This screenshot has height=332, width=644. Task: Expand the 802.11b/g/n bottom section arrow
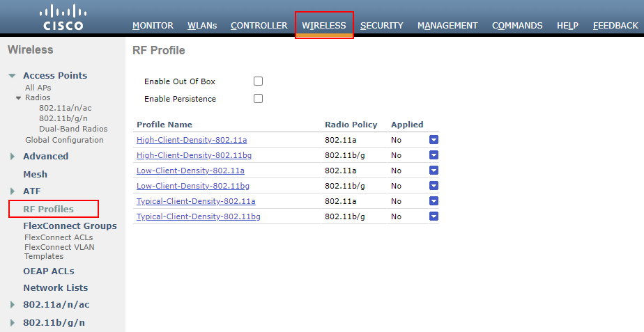[x=13, y=322]
